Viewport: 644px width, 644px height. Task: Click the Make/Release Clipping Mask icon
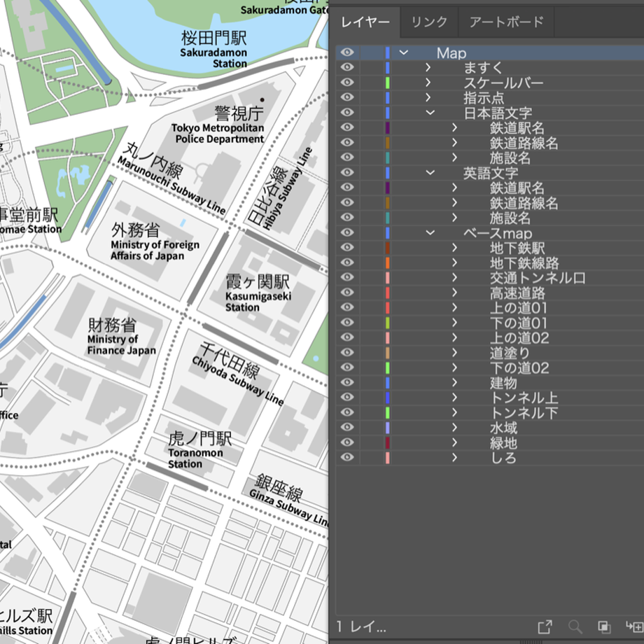pyautogui.click(x=604, y=626)
